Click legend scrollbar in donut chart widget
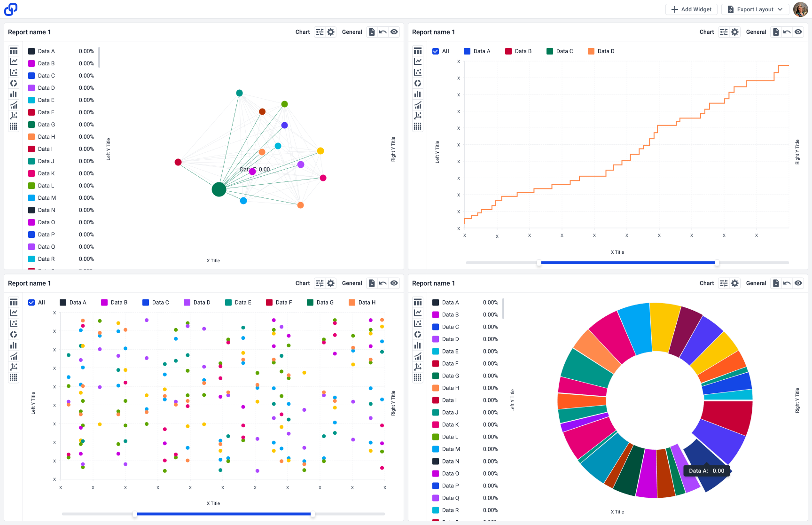Image resolution: width=812 pixels, height=525 pixels. [x=503, y=308]
